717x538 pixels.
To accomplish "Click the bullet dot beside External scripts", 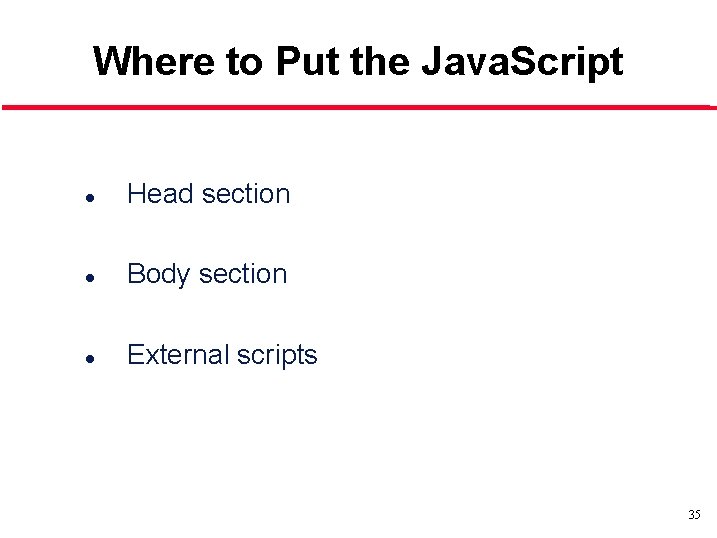I will 90,358.
